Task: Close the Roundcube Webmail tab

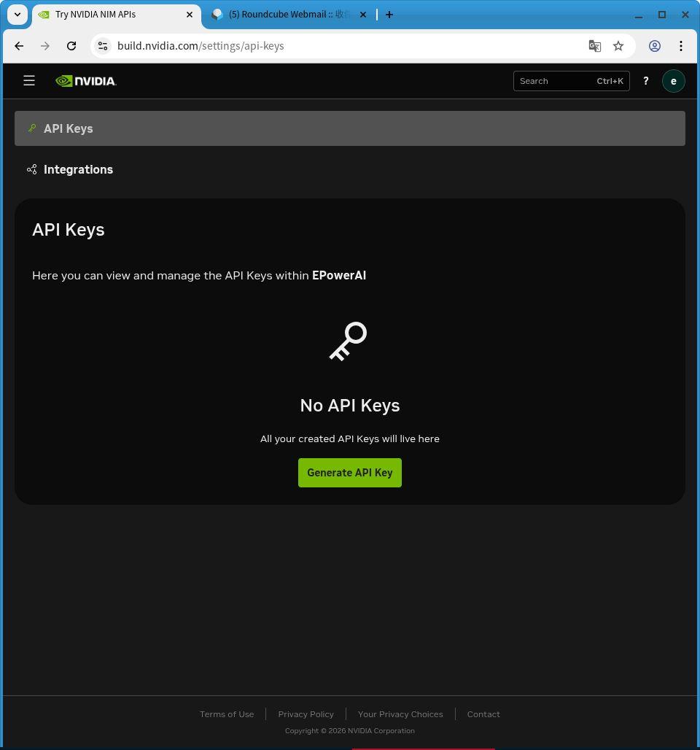Action: pyautogui.click(x=363, y=15)
